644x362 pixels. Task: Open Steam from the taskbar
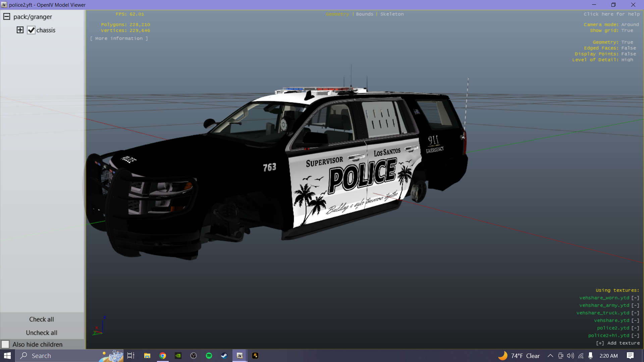tap(224, 356)
